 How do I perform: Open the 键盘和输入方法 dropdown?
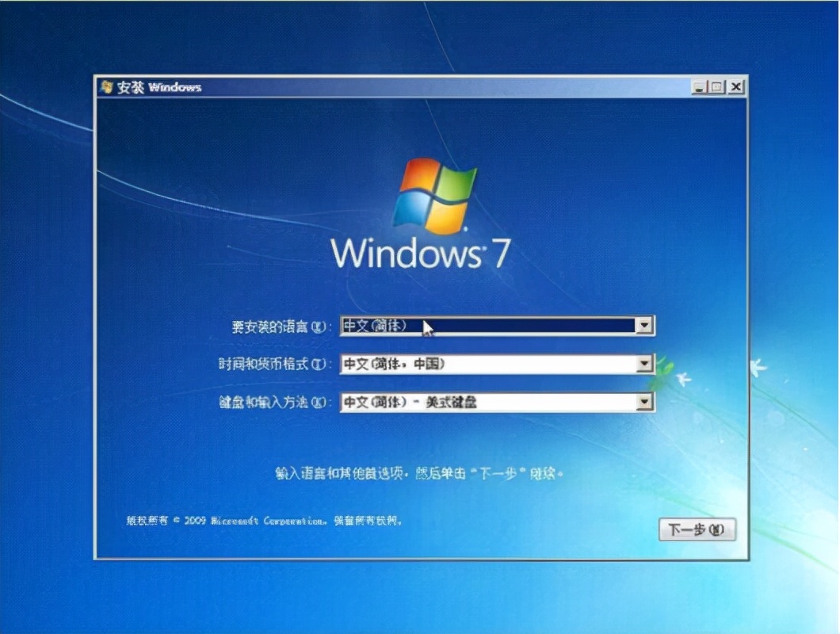pos(645,402)
